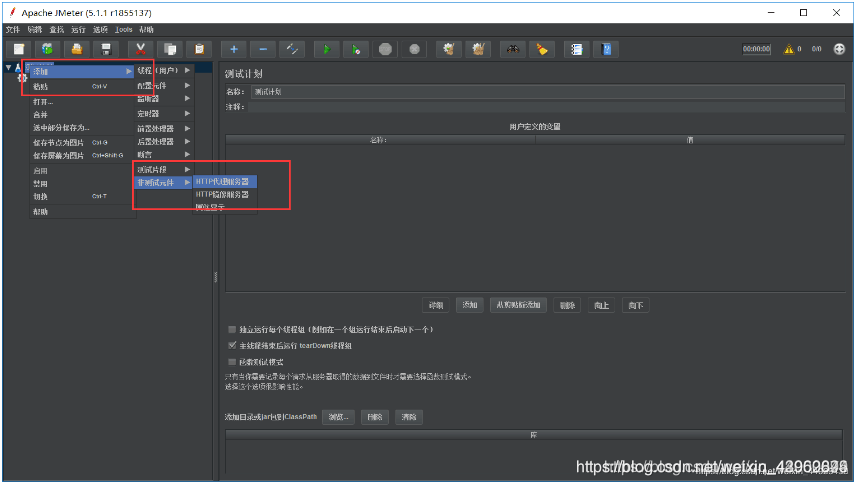Click the Clear All double-broom icon
Screen dimensions: 858x486
click(x=478, y=49)
